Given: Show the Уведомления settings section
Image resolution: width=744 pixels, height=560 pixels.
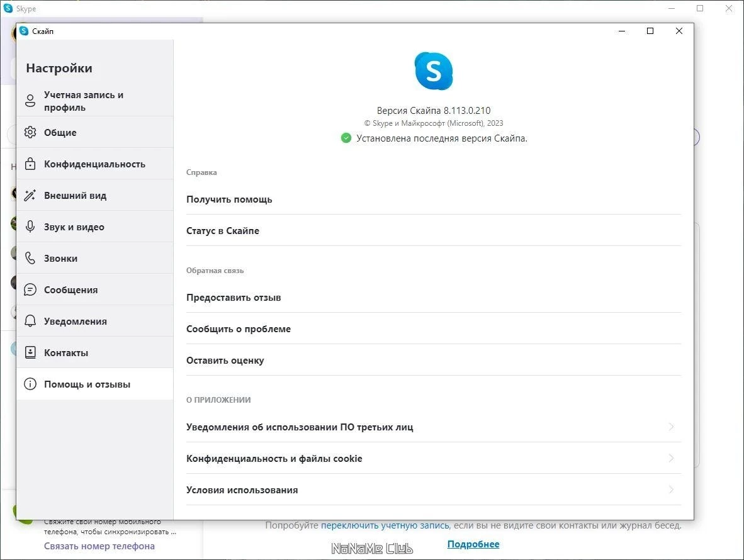Looking at the screenshot, I should pos(95,321).
